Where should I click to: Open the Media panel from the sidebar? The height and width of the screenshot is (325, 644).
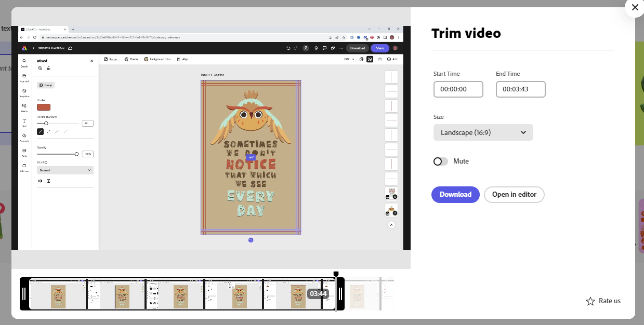click(x=24, y=105)
